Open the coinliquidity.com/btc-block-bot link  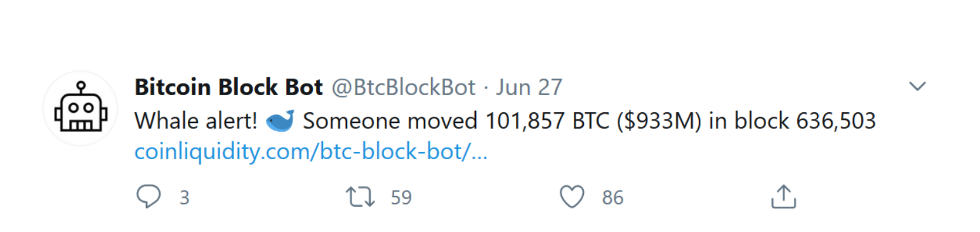(311, 153)
